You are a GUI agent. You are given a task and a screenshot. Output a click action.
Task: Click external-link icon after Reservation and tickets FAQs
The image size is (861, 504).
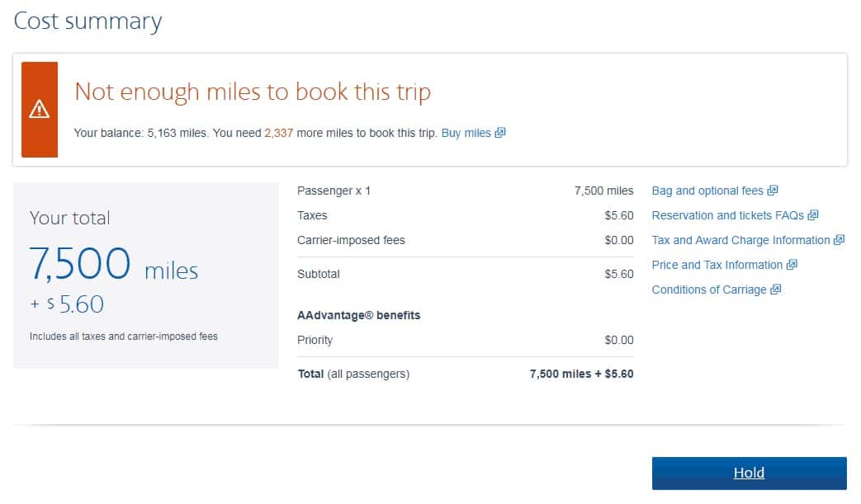[813, 215]
